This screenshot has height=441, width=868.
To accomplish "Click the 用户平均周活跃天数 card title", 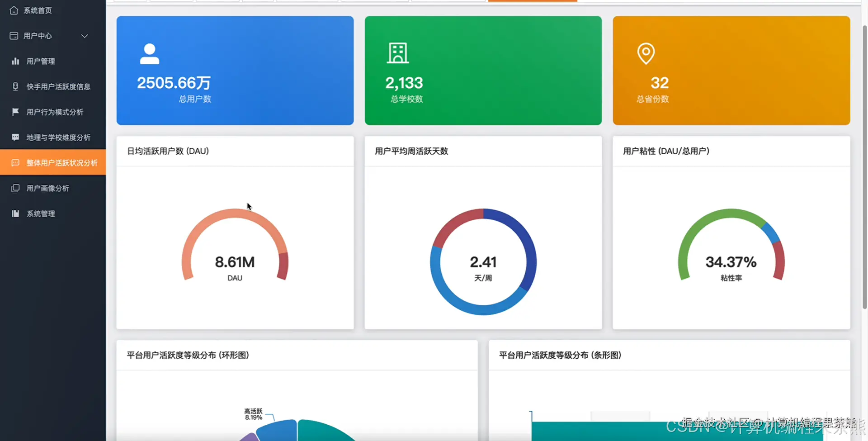I will coord(411,151).
